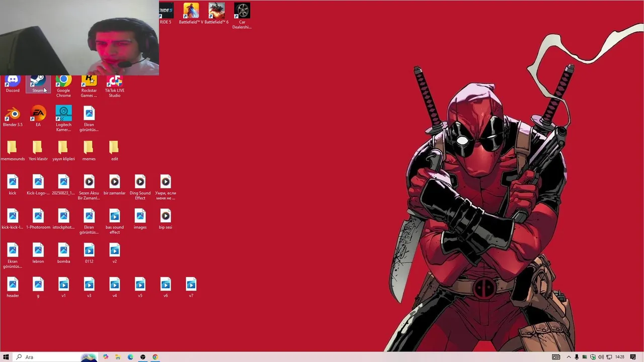Select the Battlefield 6 shortcut
The height and width of the screenshot is (362, 644).
click(216, 14)
